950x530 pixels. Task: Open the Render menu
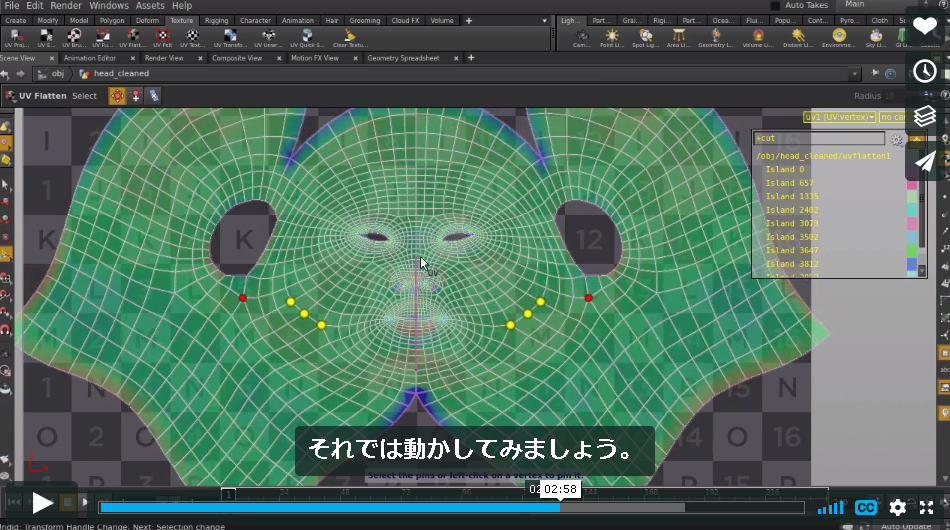(x=66, y=5)
